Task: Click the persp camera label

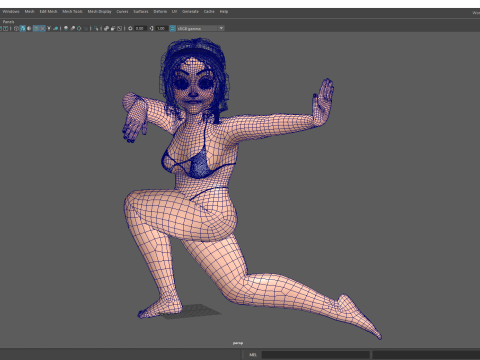Action: pos(238,343)
